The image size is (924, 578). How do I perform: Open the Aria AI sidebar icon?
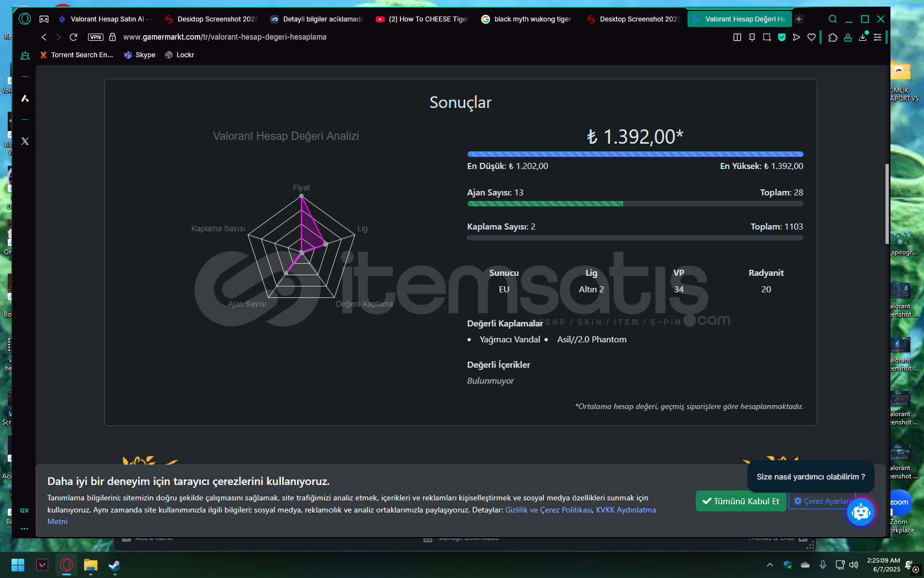pos(25,98)
